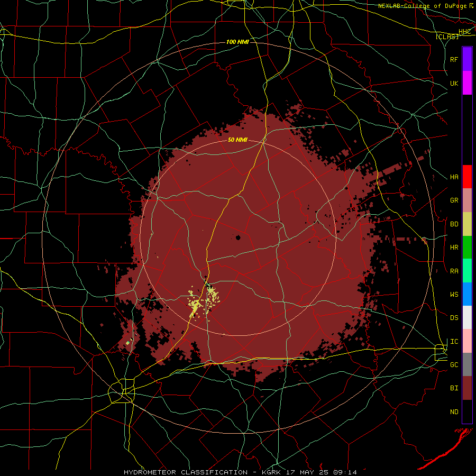Image resolution: width=476 pixels, height=476 pixels.
Task: Click the RA legend label
Action: click(454, 271)
